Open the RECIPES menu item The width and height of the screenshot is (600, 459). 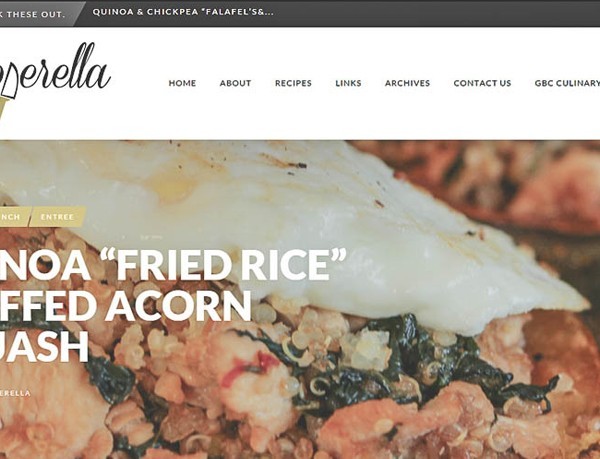pos(293,83)
